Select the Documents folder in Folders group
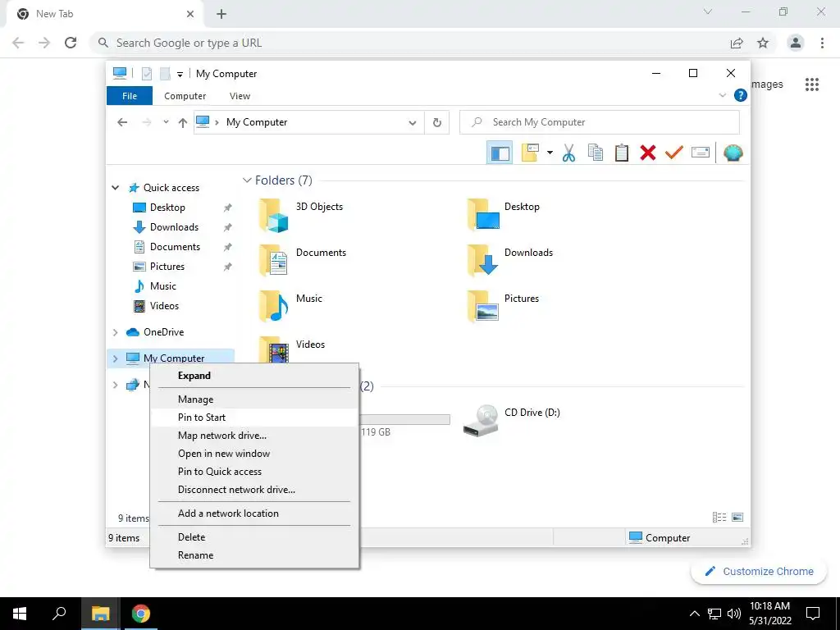 pos(303,261)
